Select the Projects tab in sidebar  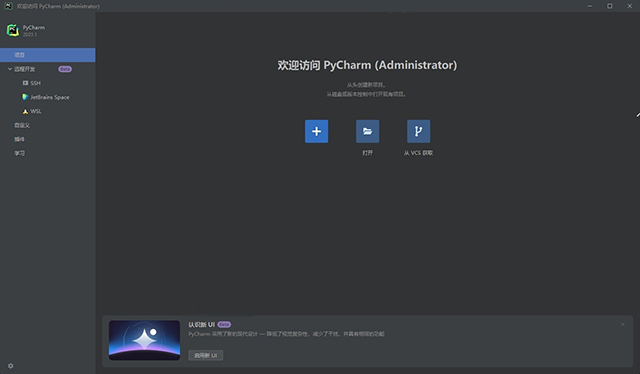[x=47, y=55]
